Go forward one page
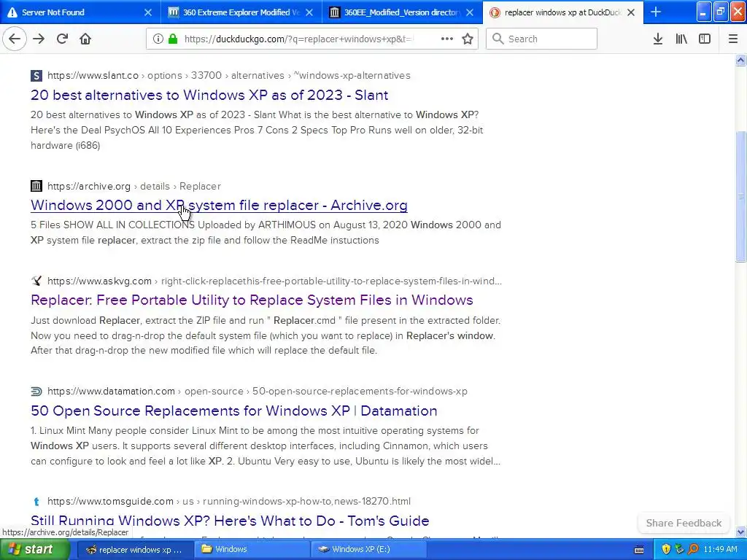Screen dimensions: 747x560 pyautogui.click(x=39, y=39)
